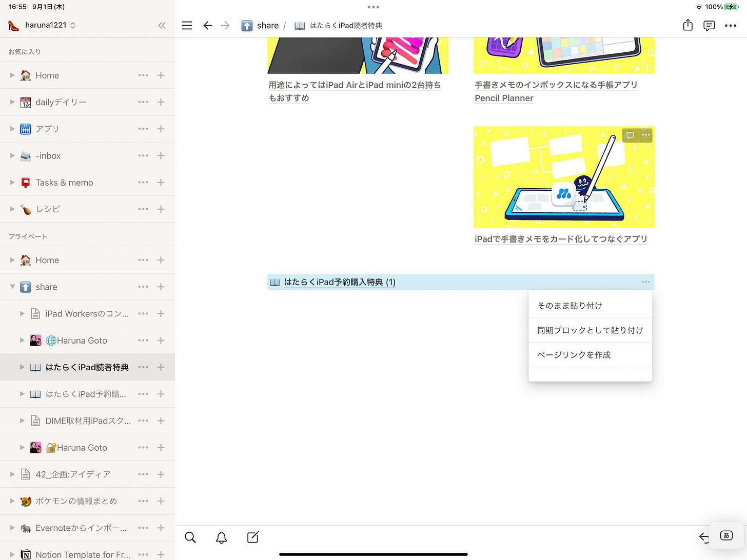
Task: Open more menu for はたらくiPad読者特典 sidebar row
Action: [x=143, y=367]
